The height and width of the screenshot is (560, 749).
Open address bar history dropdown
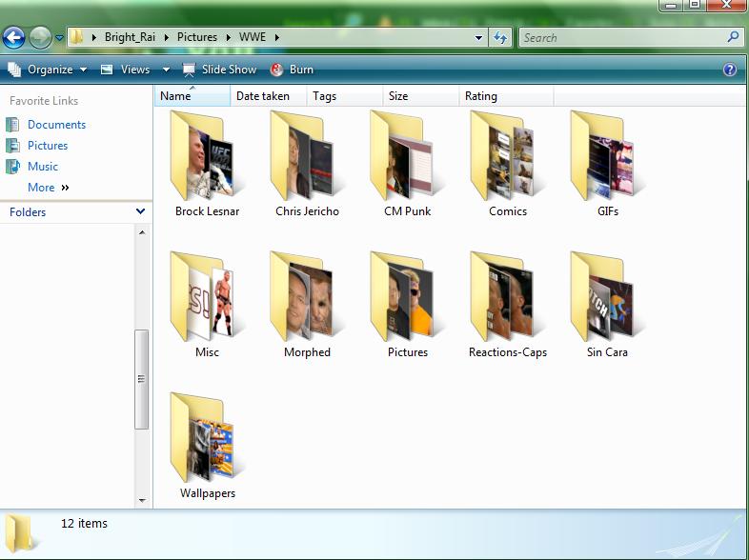click(x=479, y=38)
